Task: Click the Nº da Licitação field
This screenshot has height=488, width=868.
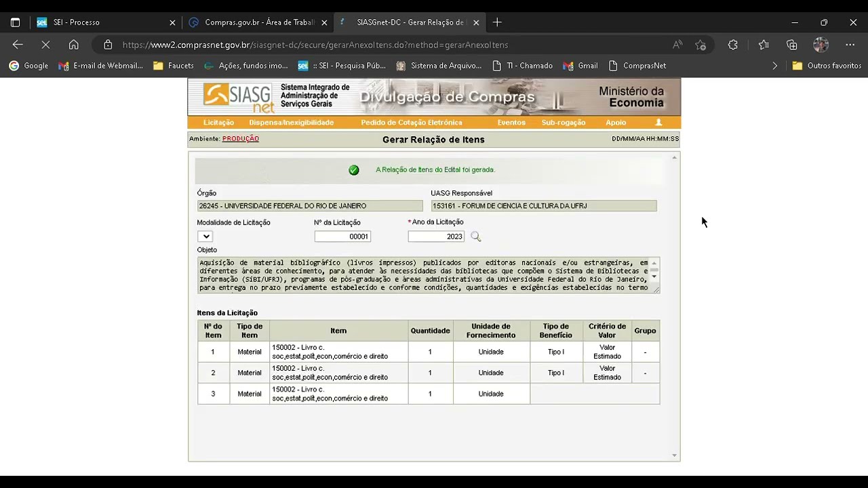Action: (x=342, y=237)
